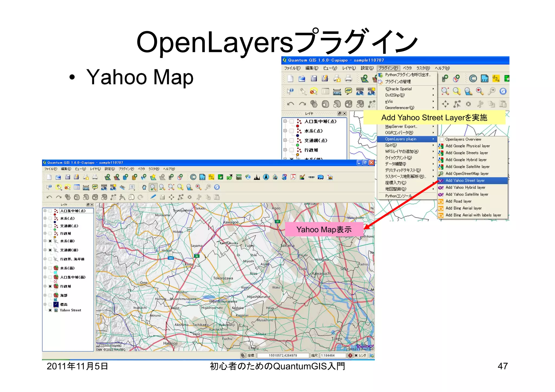The width and height of the screenshot is (555, 392).
Task: Open プラグイン menu in back QGIS window
Action: click(388, 68)
